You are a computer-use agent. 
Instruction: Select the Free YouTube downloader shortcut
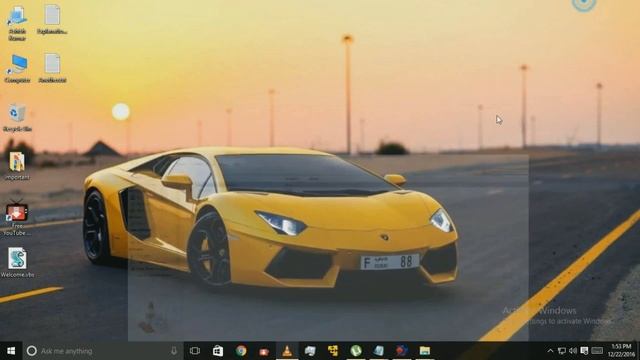point(17,218)
